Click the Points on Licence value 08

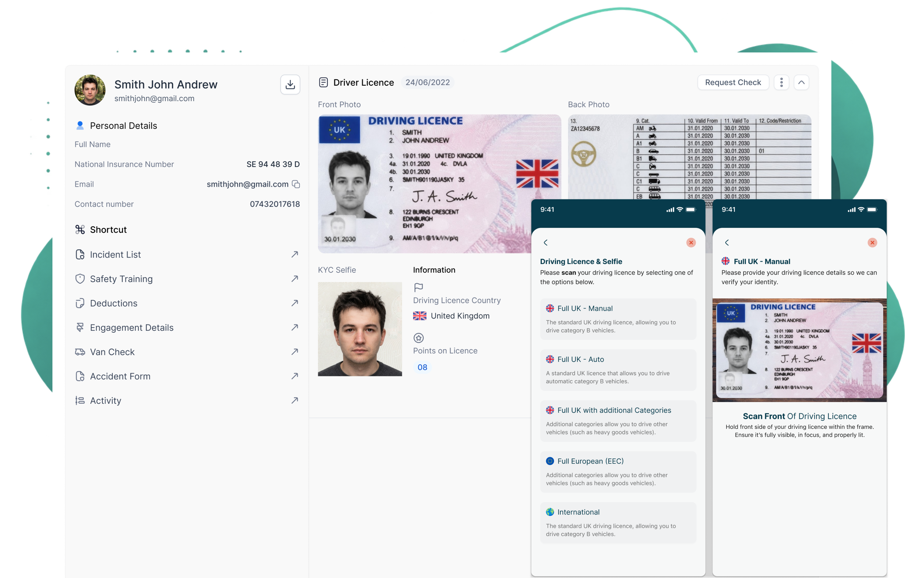coord(422,367)
